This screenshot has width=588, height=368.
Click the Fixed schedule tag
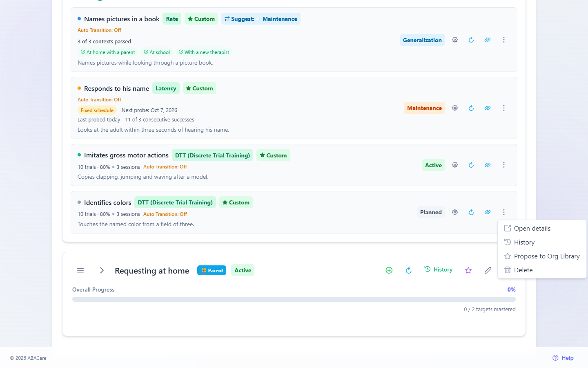point(97,110)
